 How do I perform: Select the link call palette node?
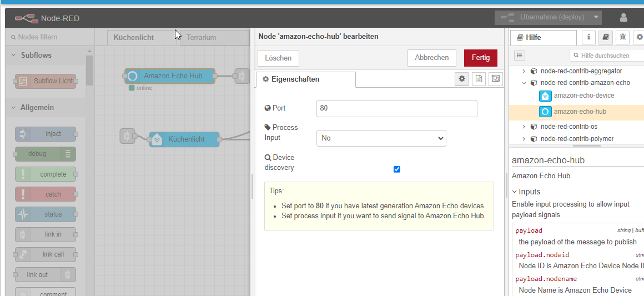pos(45,254)
